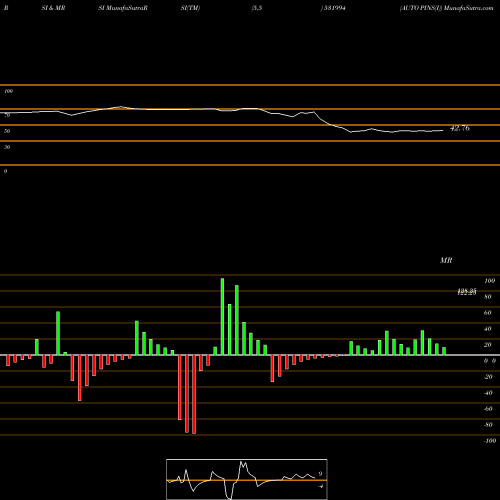Click the MR axis label -80

488,425
